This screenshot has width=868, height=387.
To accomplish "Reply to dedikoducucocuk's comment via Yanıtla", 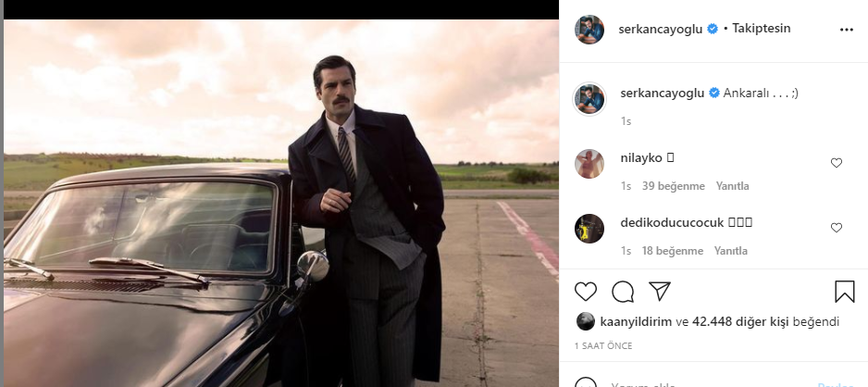I will 731,251.
